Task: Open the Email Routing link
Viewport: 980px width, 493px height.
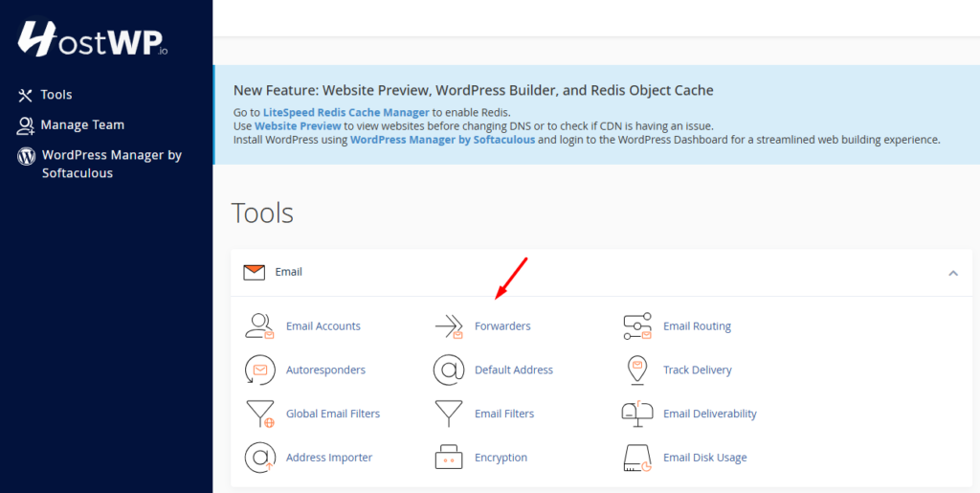Action: click(x=697, y=326)
